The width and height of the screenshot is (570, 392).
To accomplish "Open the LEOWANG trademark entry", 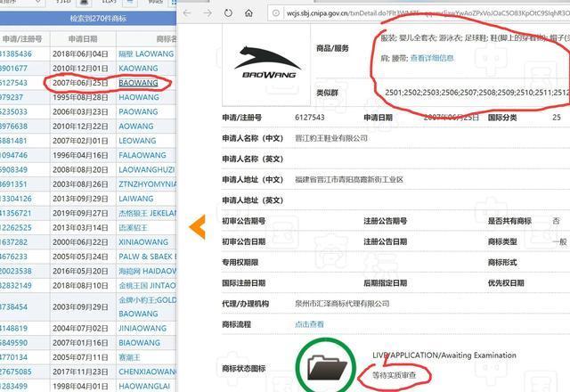I will coord(137,141).
